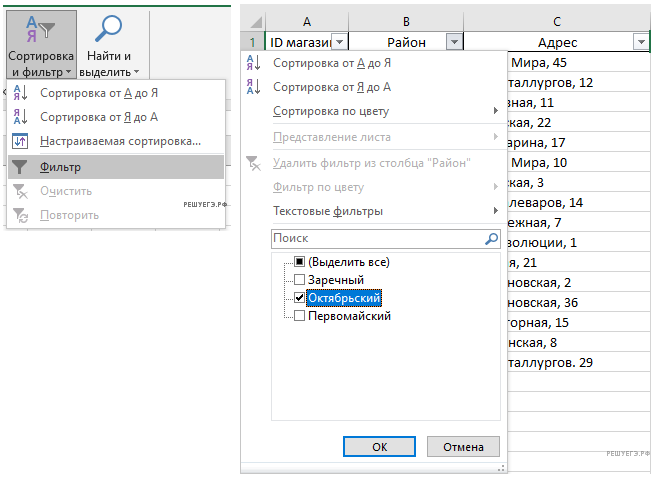The width and height of the screenshot is (654, 480).
Task: Uncheck the Октябрьский checkbox
Action: (300, 298)
